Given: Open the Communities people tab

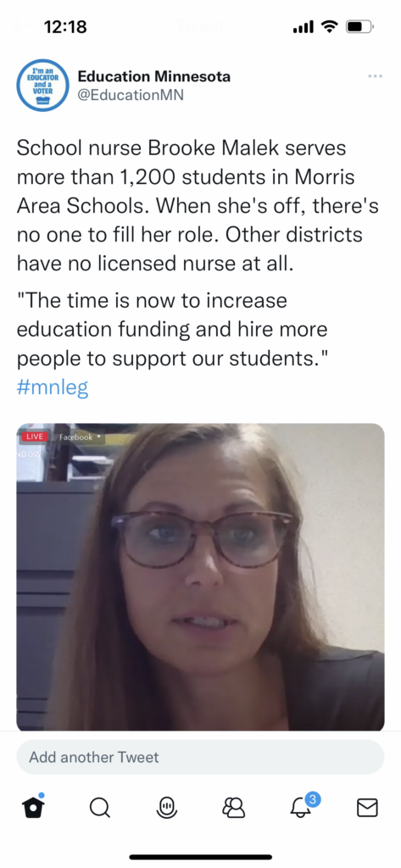Looking at the screenshot, I should click(x=234, y=808).
